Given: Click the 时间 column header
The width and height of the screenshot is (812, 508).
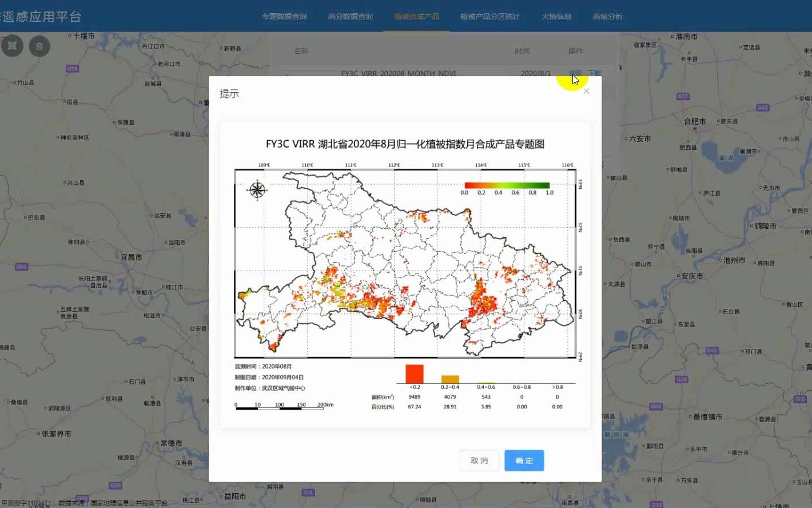Looking at the screenshot, I should coord(522,51).
